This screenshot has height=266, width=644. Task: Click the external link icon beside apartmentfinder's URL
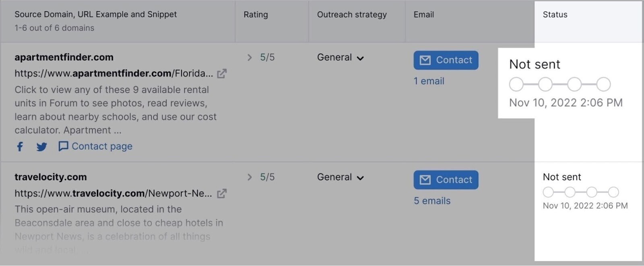pyautogui.click(x=222, y=73)
